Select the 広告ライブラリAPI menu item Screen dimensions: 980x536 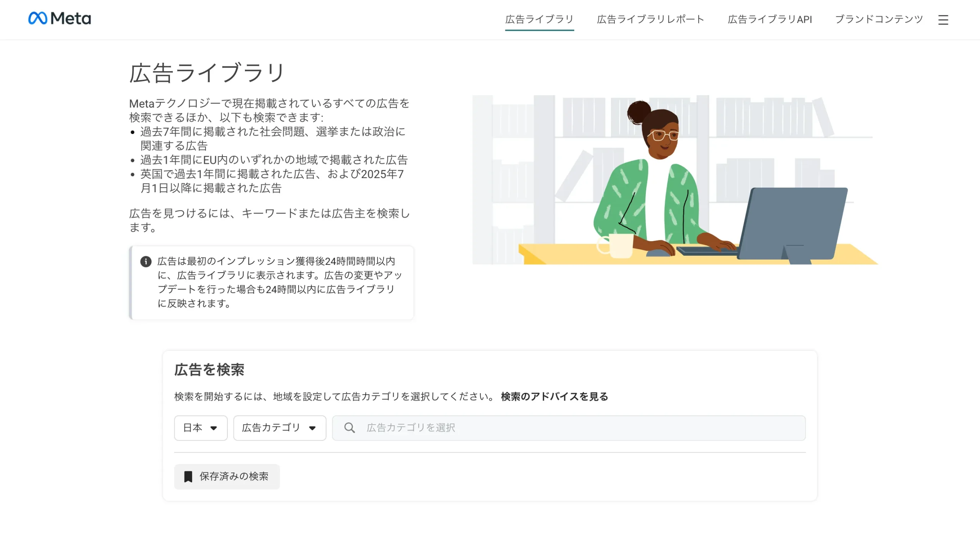(x=770, y=19)
